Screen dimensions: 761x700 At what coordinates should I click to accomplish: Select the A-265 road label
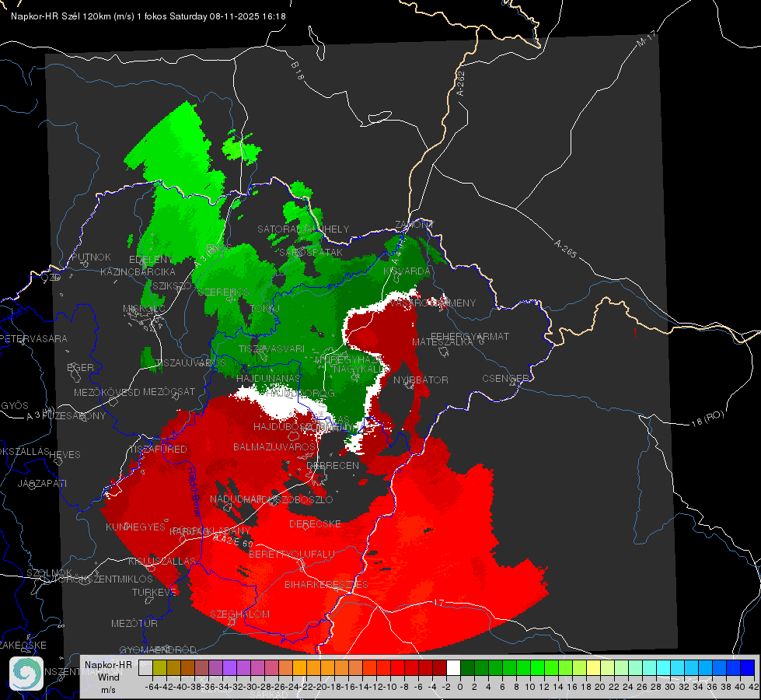tap(565, 249)
